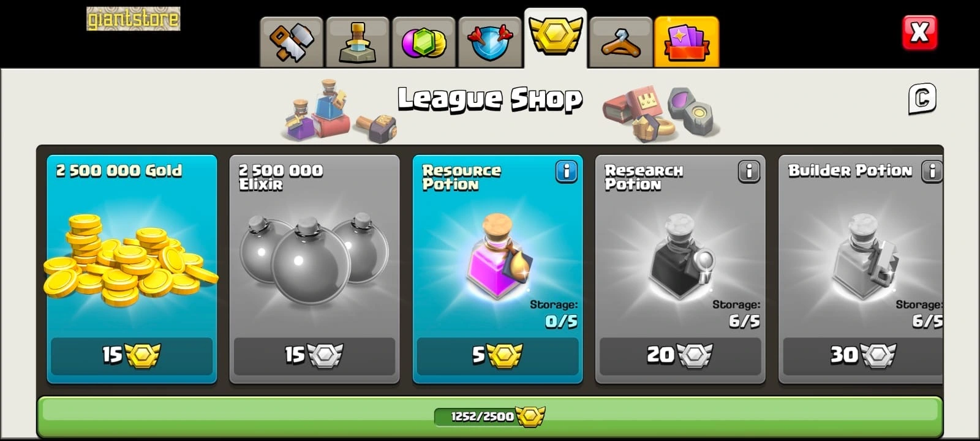Show Research Potion info
This screenshot has height=441, width=980.
749,171
